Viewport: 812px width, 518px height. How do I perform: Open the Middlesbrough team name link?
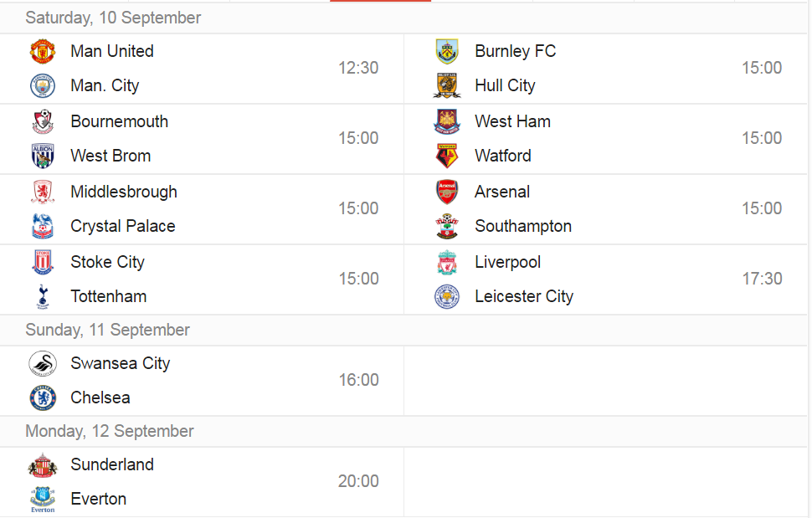[124, 192]
